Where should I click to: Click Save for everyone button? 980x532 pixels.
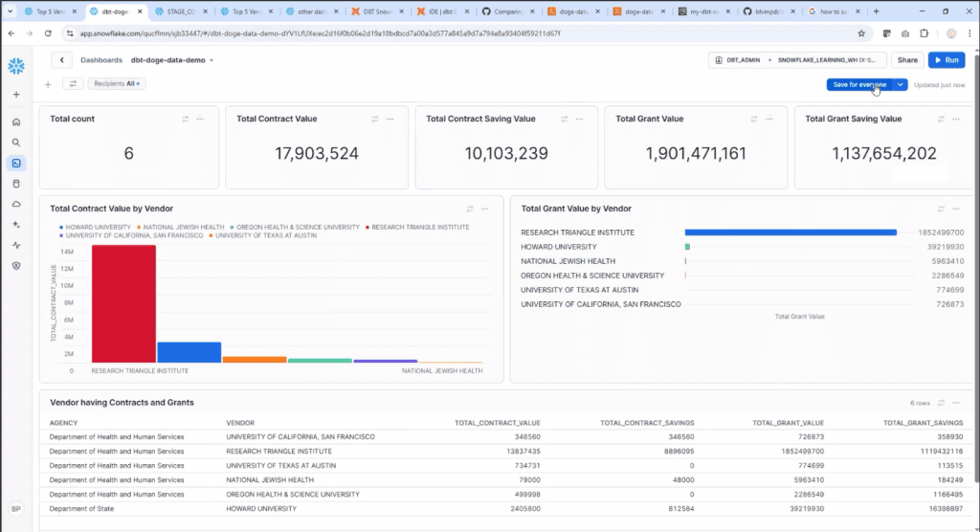click(x=859, y=84)
